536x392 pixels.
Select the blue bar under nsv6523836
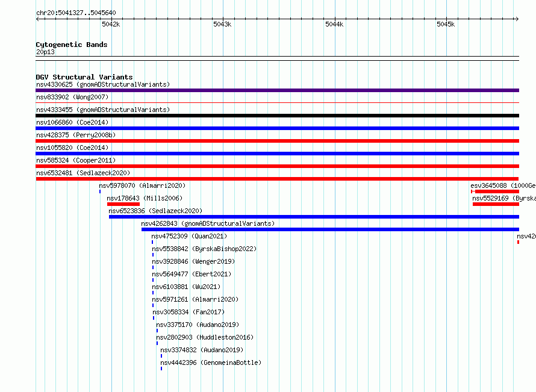(x=314, y=217)
